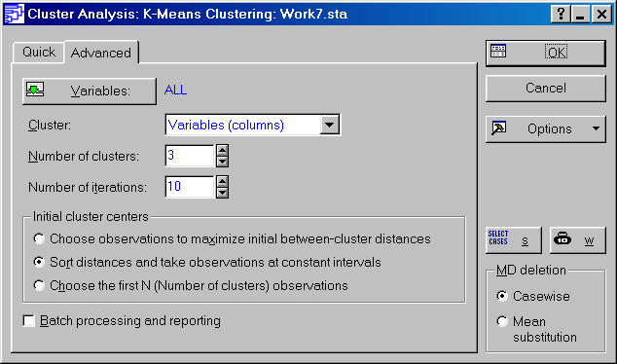
Task: Select maximize initial between-cluster distances option
Action: coord(39,238)
